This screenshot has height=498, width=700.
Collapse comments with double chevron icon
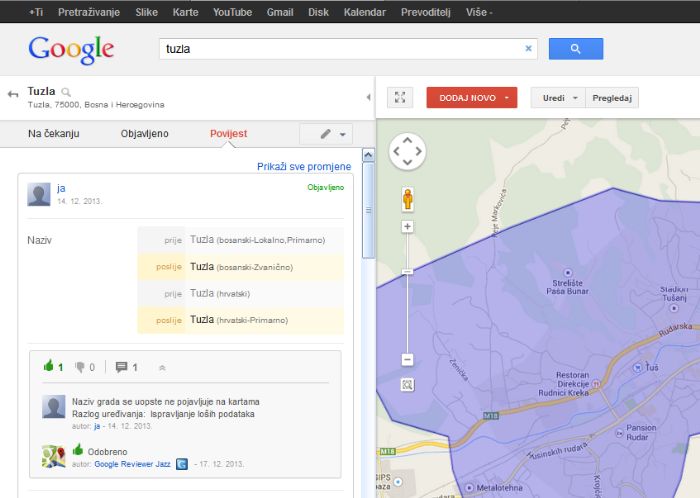click(x=162, y=368)
